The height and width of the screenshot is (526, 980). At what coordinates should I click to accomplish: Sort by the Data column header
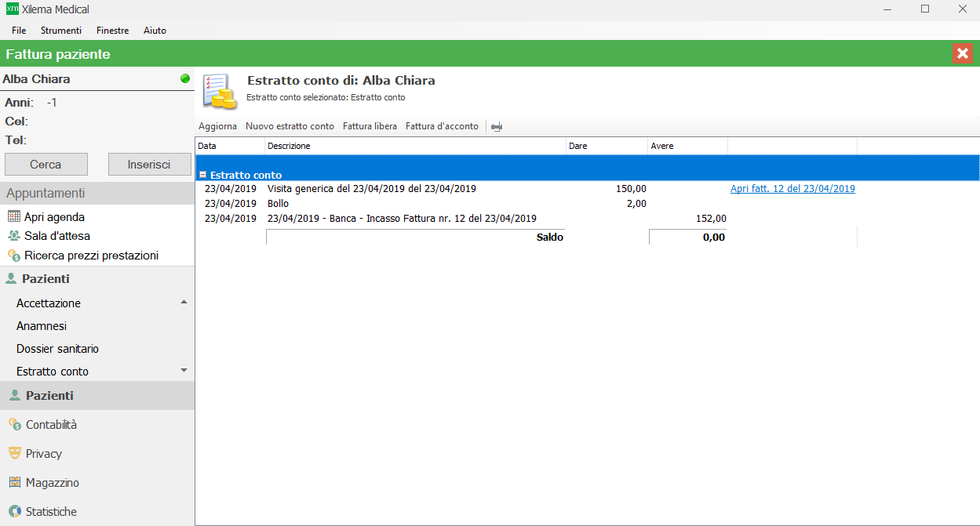[x=230, y=146]
